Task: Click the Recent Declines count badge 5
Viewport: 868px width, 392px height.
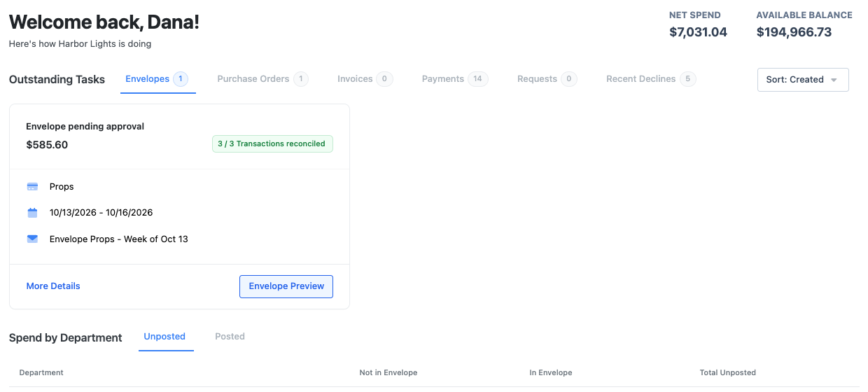Action: [x=688, y=79]
